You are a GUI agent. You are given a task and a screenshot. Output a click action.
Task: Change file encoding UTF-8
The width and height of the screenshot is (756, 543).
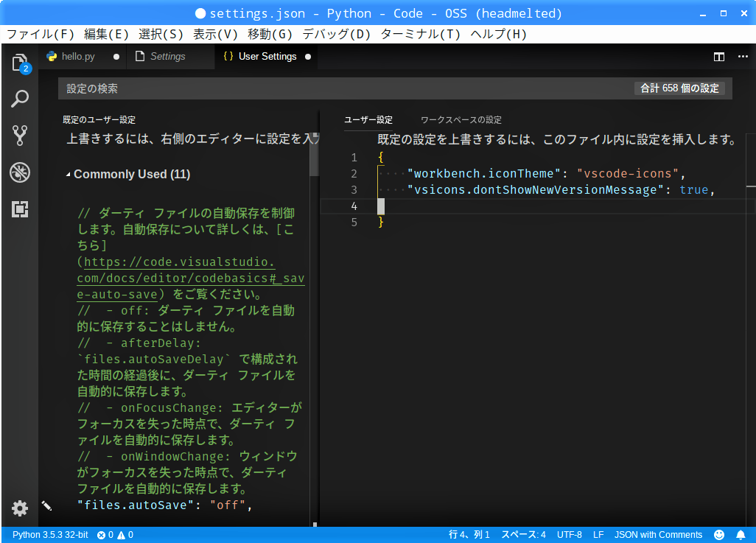click(570, 535)
